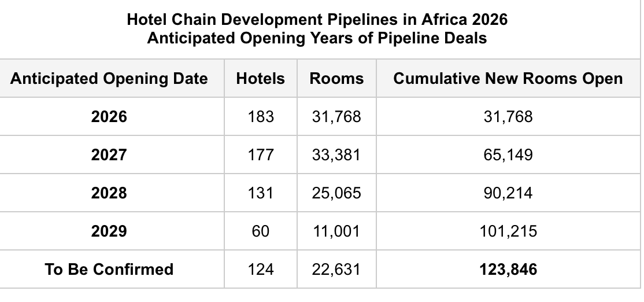644x302 pixels.
Task: Select the 2029 row label
Action: click(109, 231)
